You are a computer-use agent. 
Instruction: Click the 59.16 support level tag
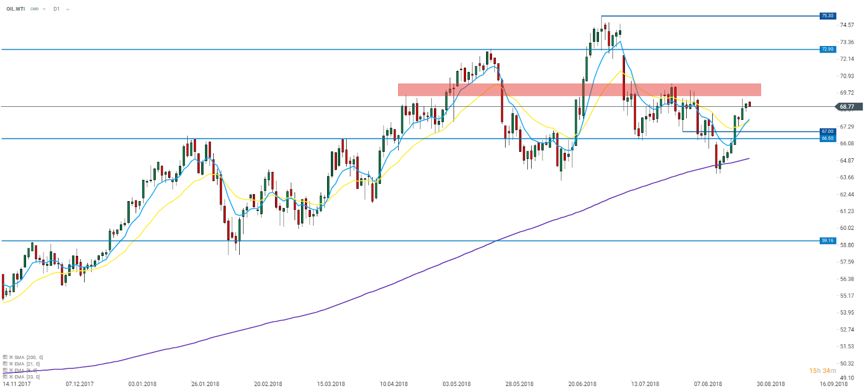[x=827, y=240]
